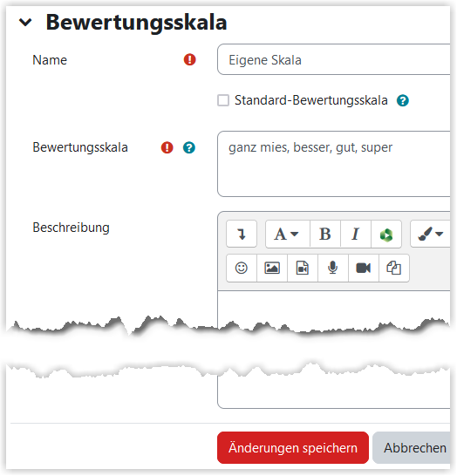Toggle bold formatting in description editor
Screen dimensions: 457x476
[325, 234]
